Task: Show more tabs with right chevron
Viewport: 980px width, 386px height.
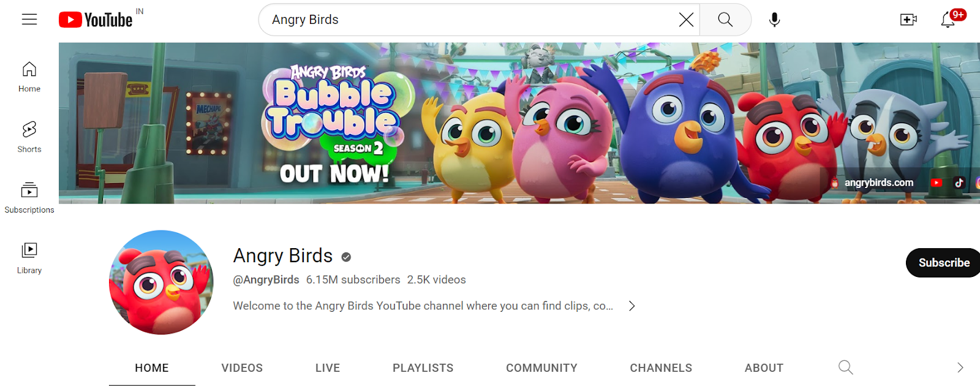Action: (960, 368)
